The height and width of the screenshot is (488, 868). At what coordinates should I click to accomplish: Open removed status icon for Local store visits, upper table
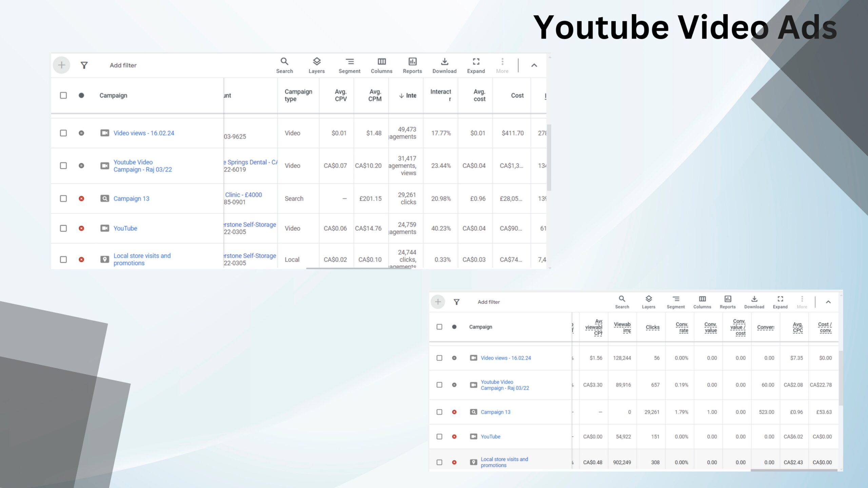click(x=81, y=259)
